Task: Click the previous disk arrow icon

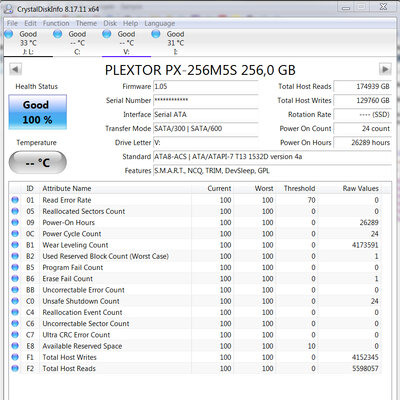Action: point(15,70)
